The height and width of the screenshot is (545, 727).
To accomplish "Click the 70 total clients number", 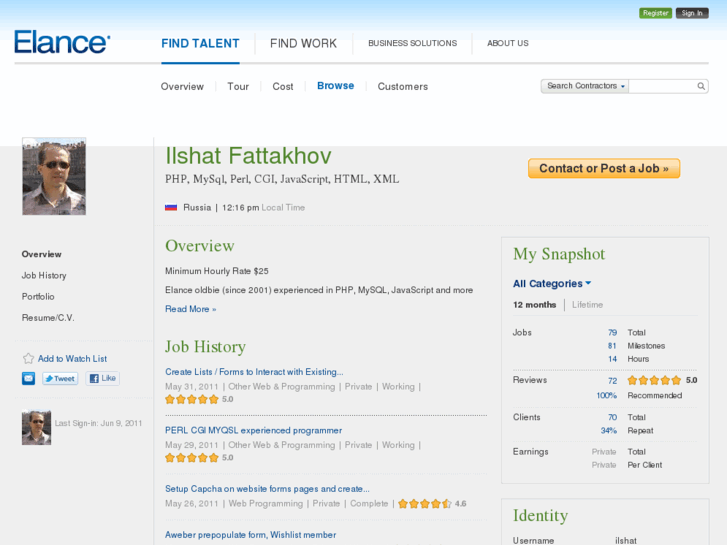I will pyautogui.click(x=612, y=417).
